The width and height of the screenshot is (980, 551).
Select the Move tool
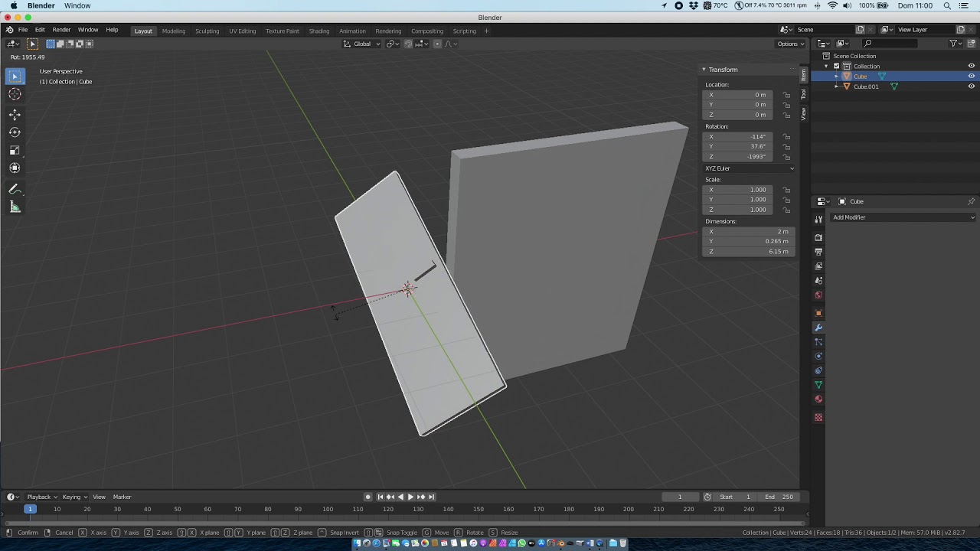[x=15, y=115]
